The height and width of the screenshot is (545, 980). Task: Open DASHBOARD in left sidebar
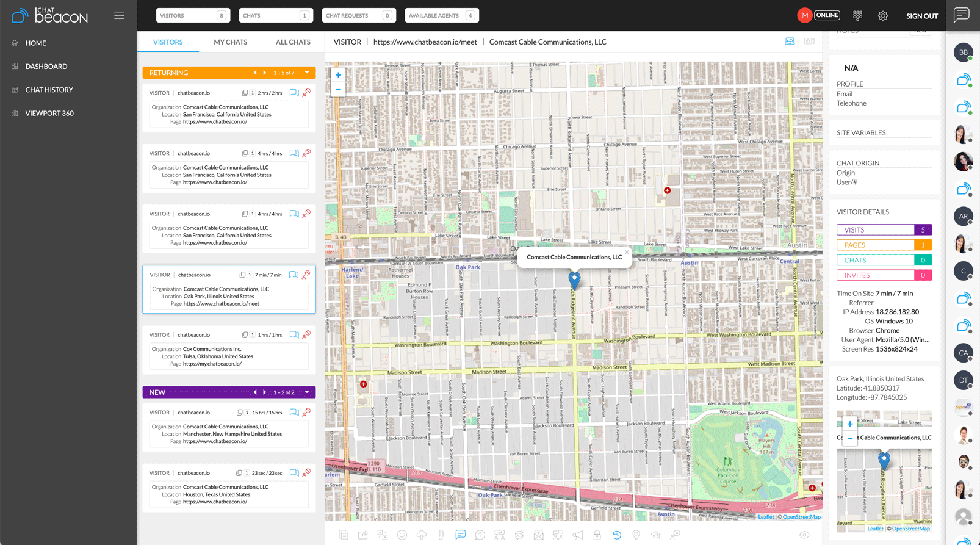pyautogui.click(x=46, y=66)
